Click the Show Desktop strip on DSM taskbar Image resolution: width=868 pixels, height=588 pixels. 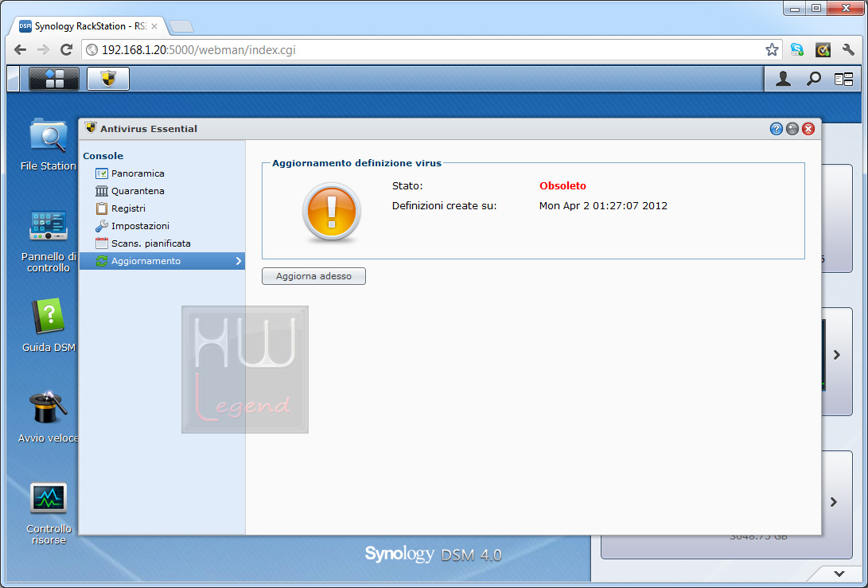(14, 79)
